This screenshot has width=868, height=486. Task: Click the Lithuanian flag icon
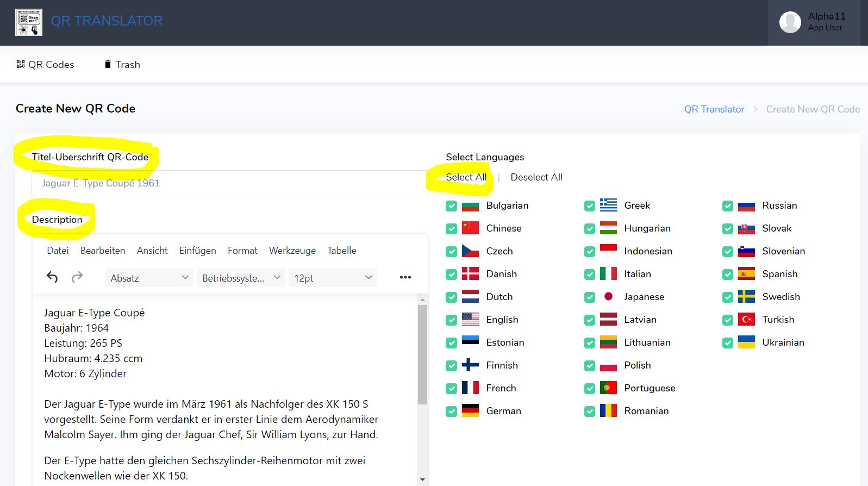tap(608, 342)
